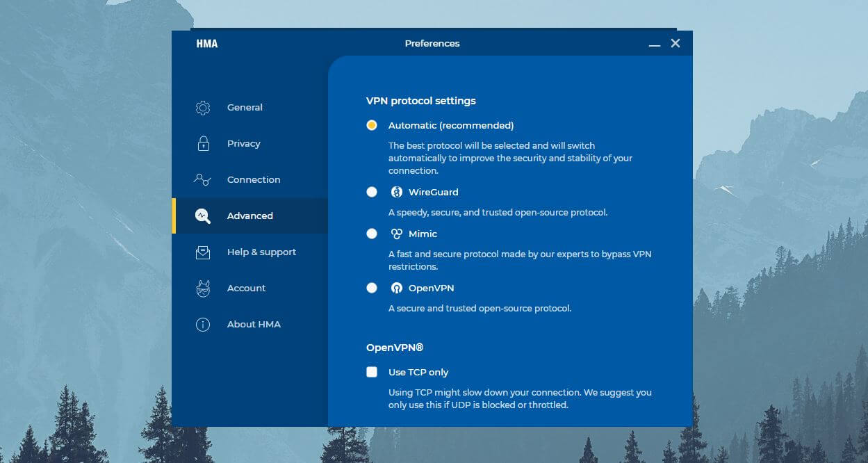Go to Help & support section

pyautogui.click(x=250, y=252)
